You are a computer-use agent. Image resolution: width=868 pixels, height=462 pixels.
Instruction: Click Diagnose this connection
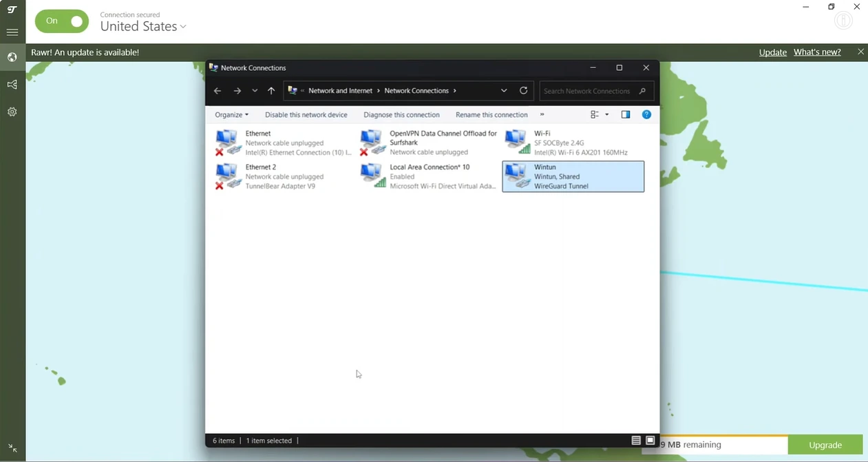401,115
